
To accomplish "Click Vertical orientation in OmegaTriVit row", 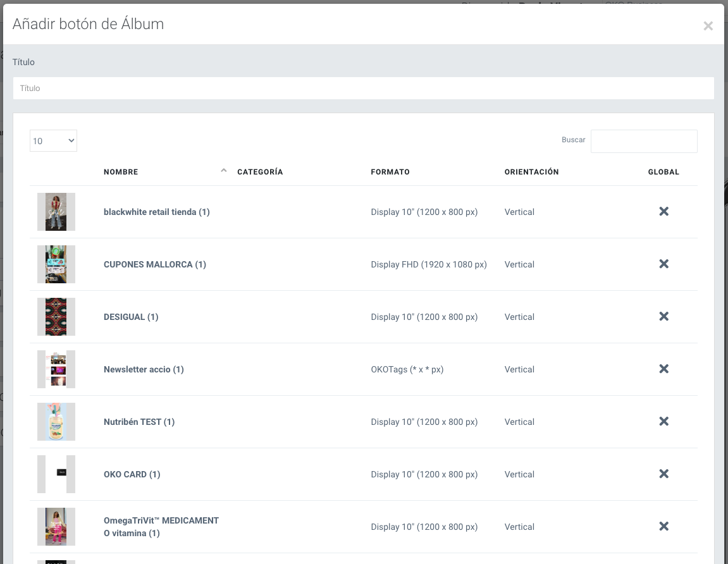I will [519, 527].
